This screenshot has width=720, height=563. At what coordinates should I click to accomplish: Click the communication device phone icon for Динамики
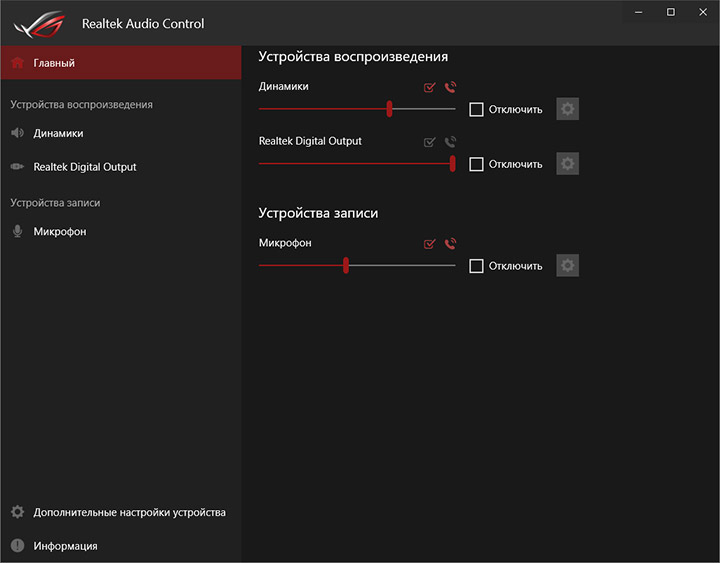tap(450, 87)
